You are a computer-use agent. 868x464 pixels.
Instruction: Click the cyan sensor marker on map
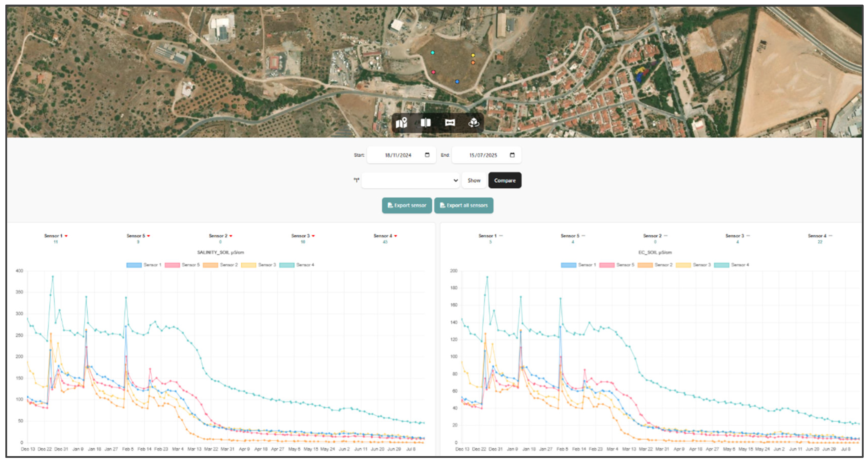click(433, 53)
